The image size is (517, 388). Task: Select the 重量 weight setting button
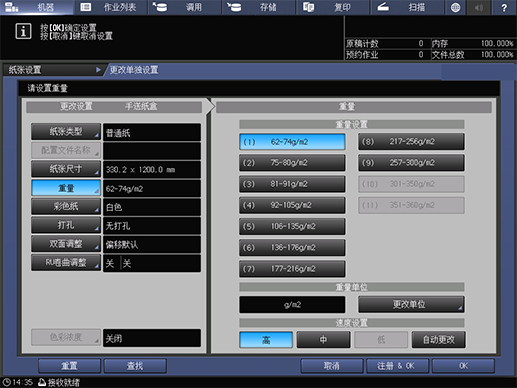click(66, 188)
